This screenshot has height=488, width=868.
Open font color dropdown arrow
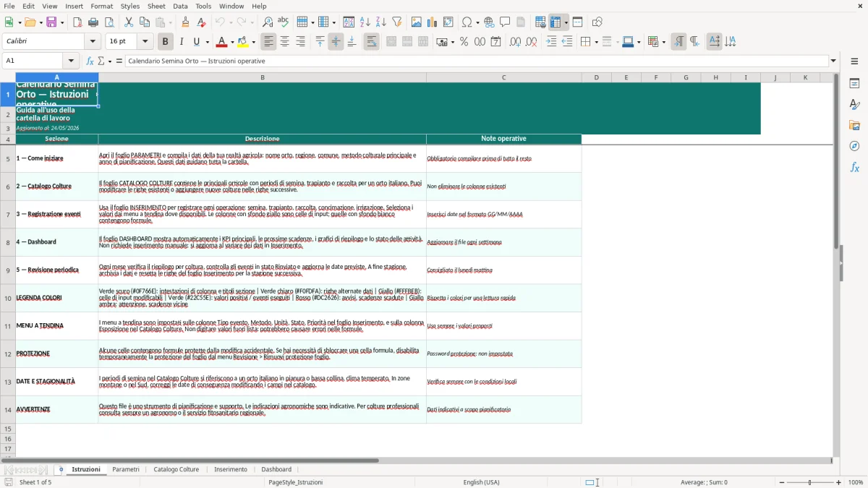click(232, 42)
